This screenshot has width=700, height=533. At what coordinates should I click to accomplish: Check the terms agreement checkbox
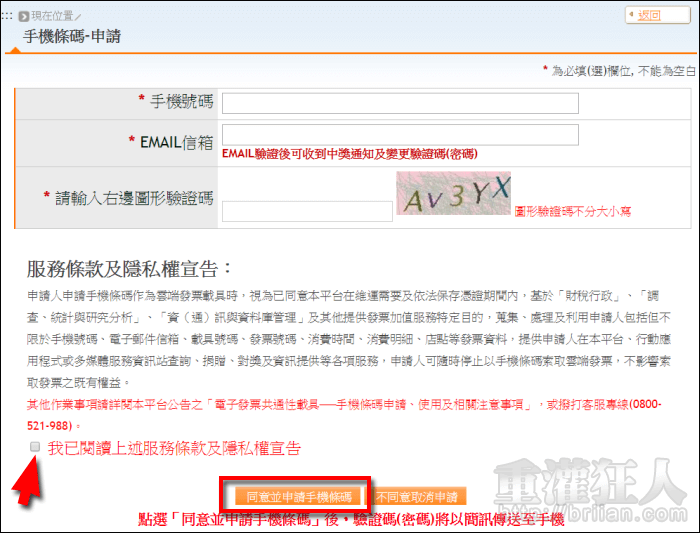35,446
